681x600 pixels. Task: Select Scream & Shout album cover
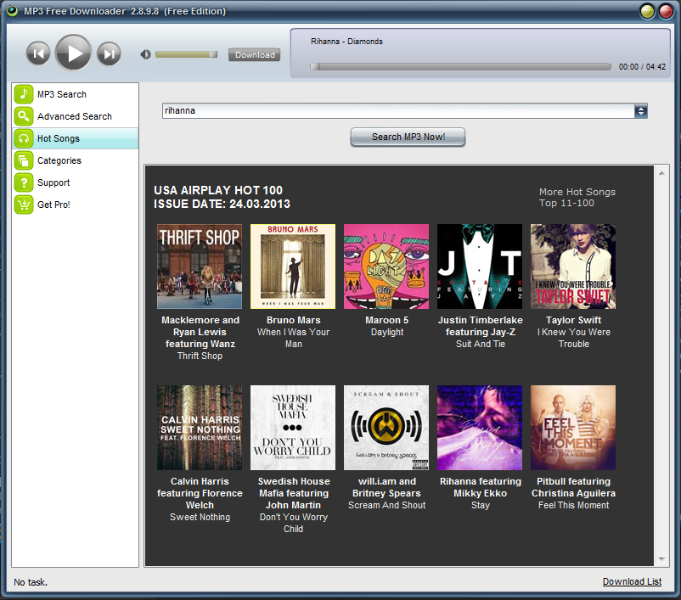point(386,428)
